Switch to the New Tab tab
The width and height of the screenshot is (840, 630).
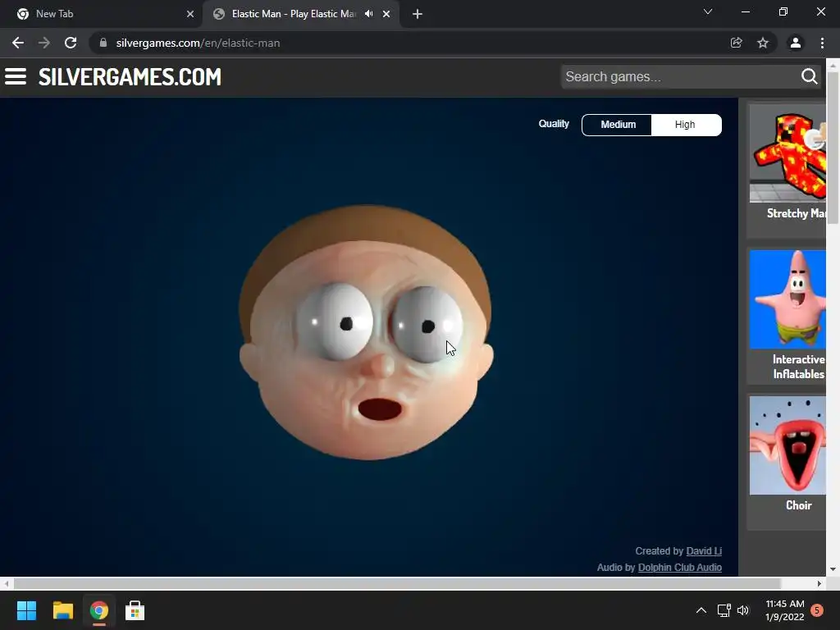point(102,14)
